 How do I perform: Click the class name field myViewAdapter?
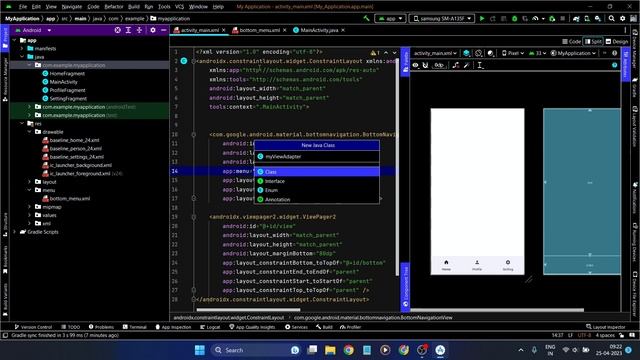coord(317,157)
